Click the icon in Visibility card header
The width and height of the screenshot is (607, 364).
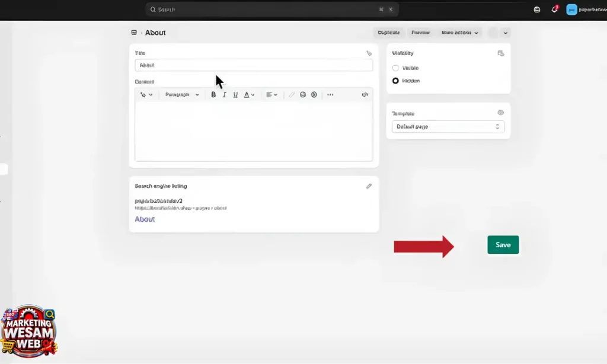500,53
